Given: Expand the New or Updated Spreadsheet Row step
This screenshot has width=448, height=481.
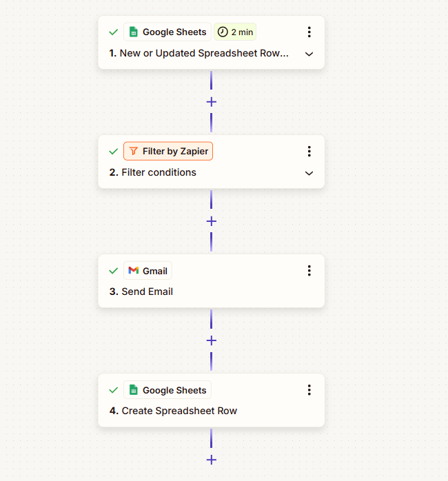Looking at the screenshot, I should [x=309, y=53].
